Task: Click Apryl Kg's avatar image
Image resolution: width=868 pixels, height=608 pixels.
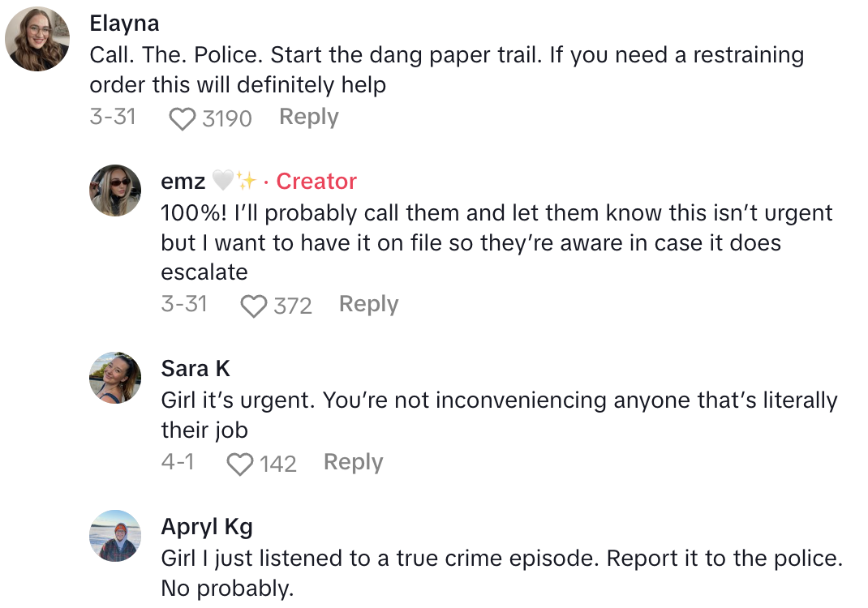Action: [x=114, y=536]
